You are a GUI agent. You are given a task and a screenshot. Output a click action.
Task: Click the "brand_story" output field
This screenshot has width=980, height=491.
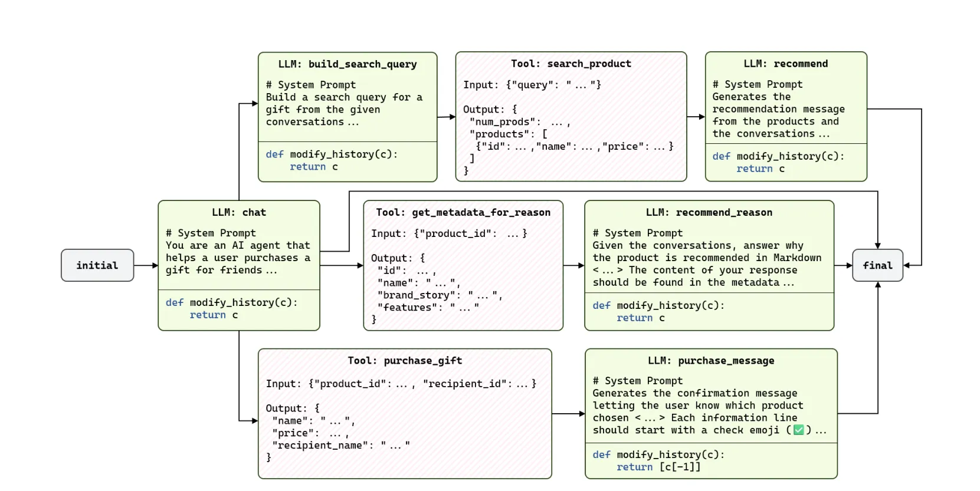(x=440, y=295)
